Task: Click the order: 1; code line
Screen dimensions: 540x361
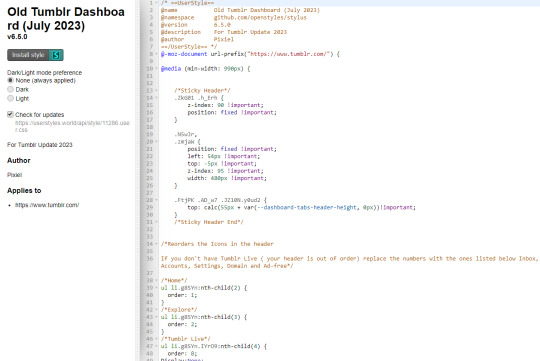Action: [x=182, y=295]
